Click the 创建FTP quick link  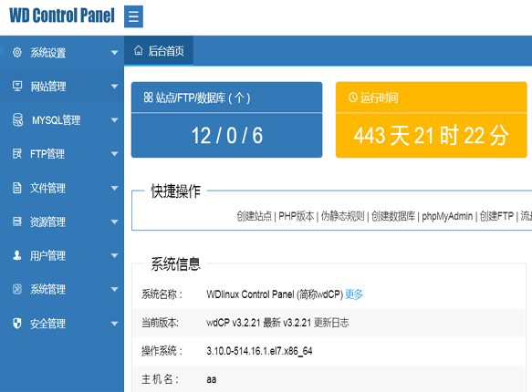496,216
